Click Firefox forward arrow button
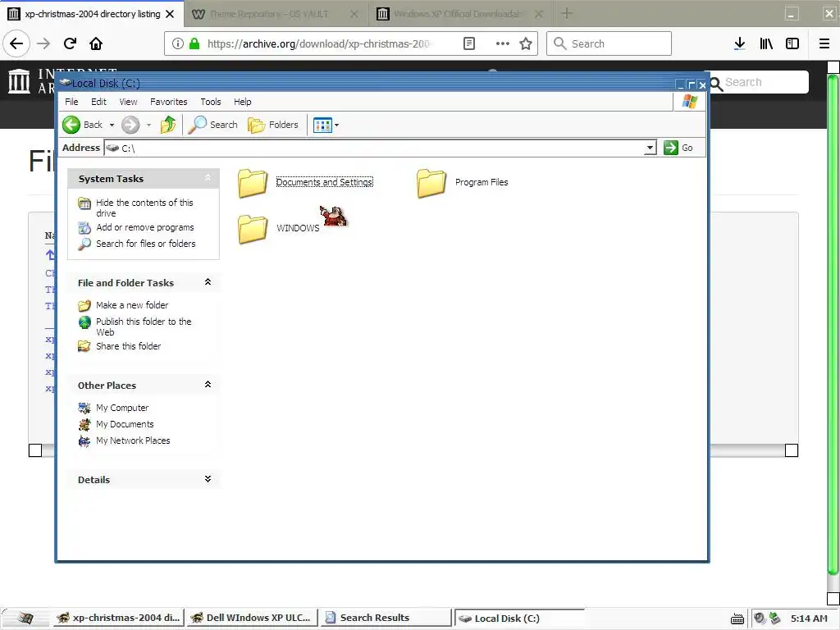 pyautogui.click(x=43, y=43)
